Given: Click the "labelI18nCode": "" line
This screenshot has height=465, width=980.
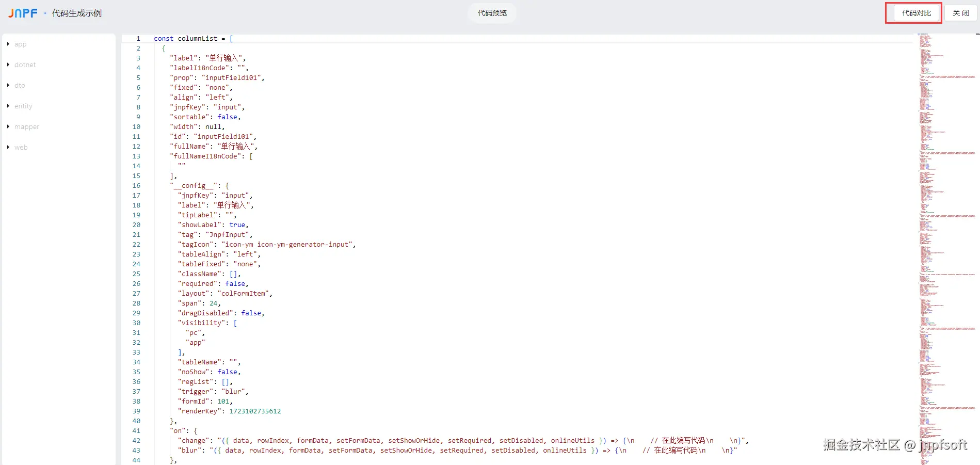Looking at the screenshot, I should point(210,68).
